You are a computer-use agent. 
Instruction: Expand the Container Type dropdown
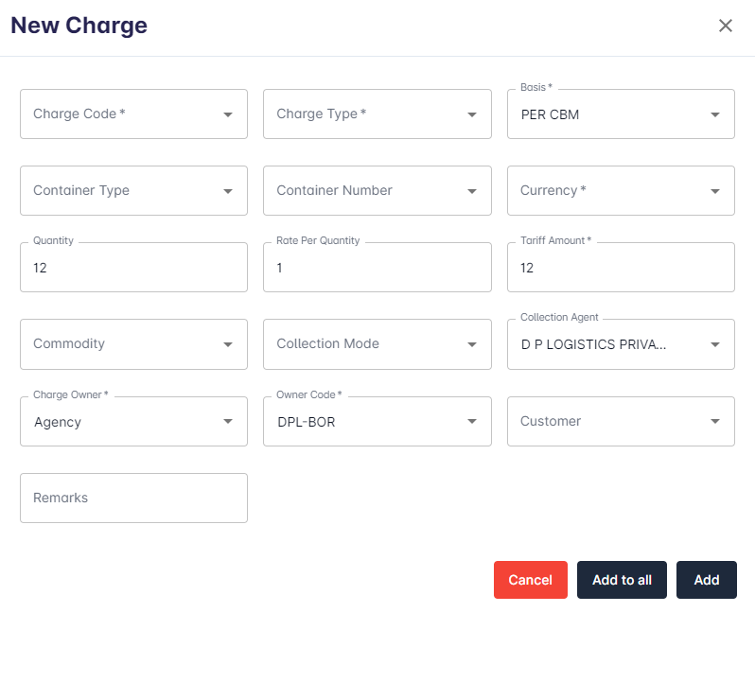(133, 191)
